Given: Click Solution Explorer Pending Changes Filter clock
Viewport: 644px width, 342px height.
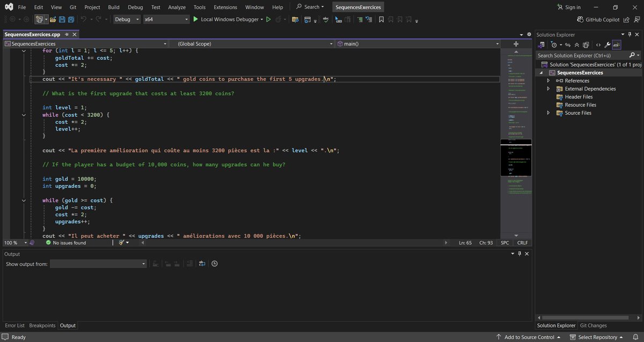Looking at the screenshot, I should (554, 45).
